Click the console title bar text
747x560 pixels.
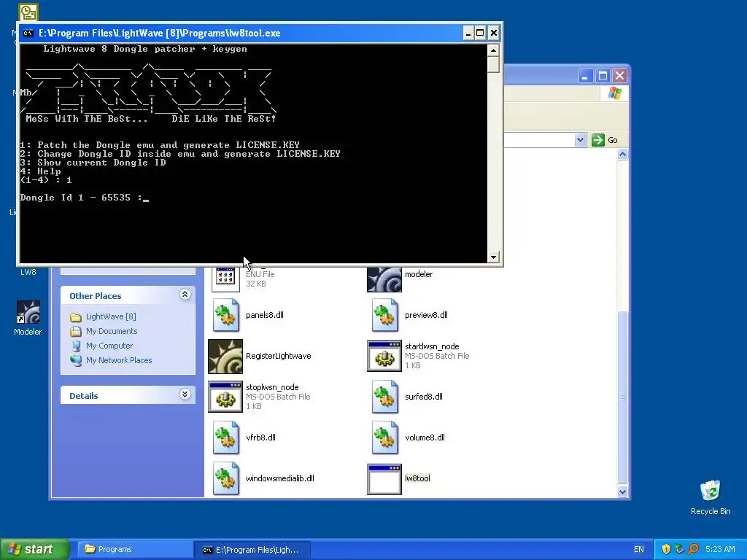tap(160, 34)
